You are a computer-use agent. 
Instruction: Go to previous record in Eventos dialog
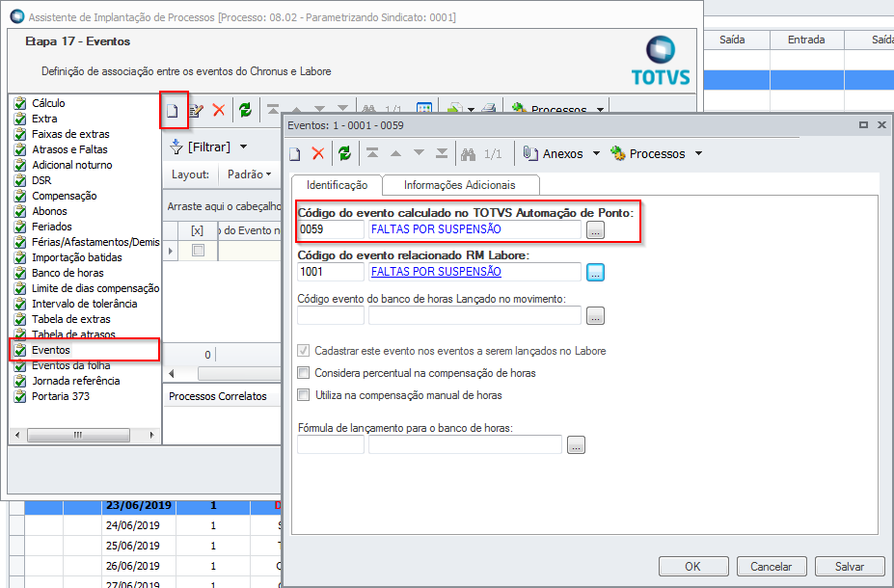[x=395, y=153]
